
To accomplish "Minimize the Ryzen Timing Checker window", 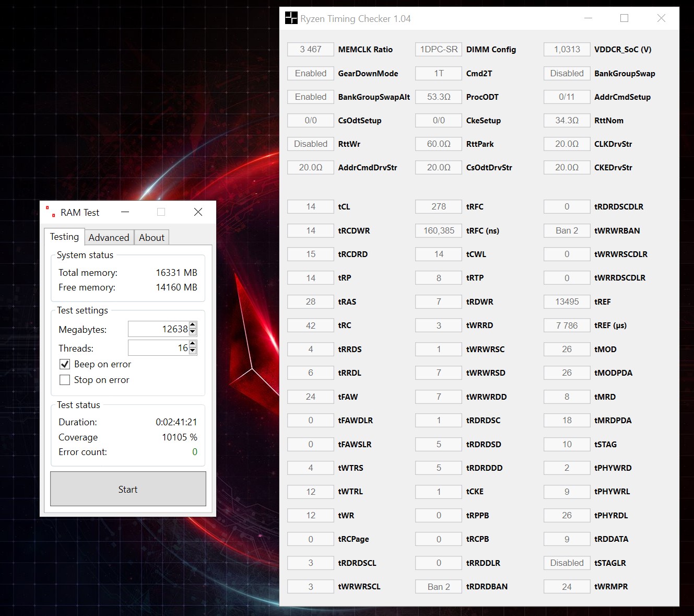I will click(x=588, y=18).
